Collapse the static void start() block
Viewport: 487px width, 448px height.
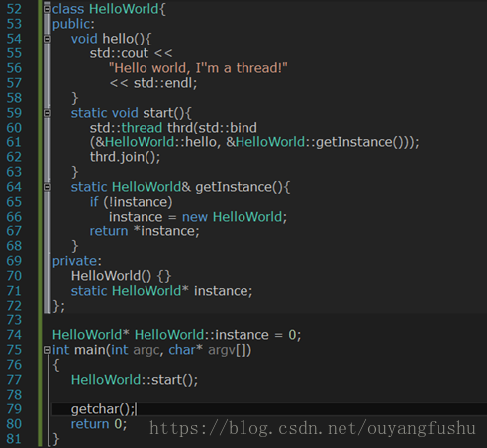click(48, 113)
